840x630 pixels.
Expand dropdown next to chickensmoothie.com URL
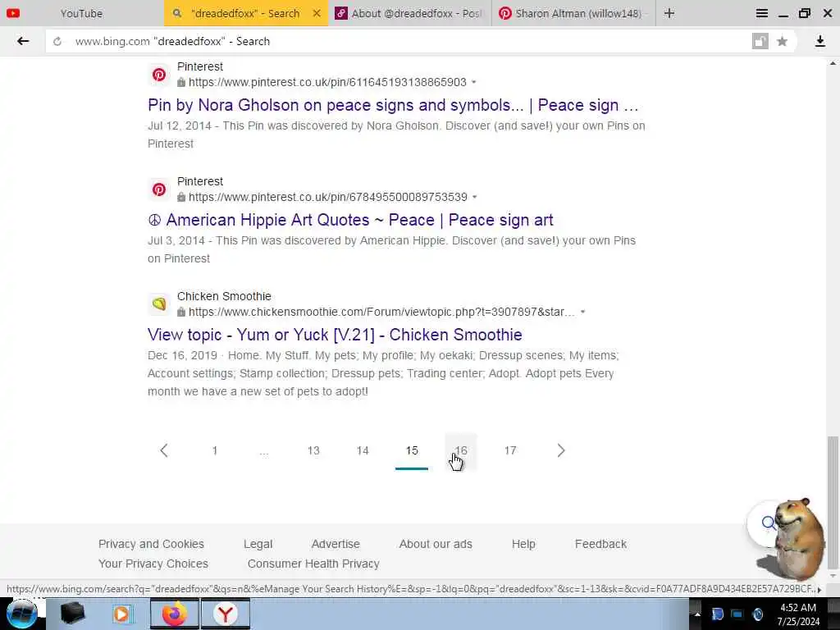tap(583, 312)
